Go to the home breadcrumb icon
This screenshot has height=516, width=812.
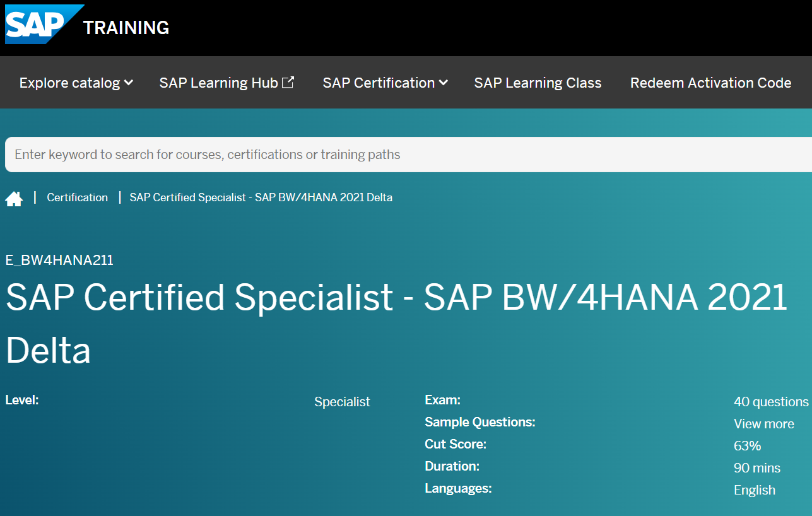coord(14,199)
